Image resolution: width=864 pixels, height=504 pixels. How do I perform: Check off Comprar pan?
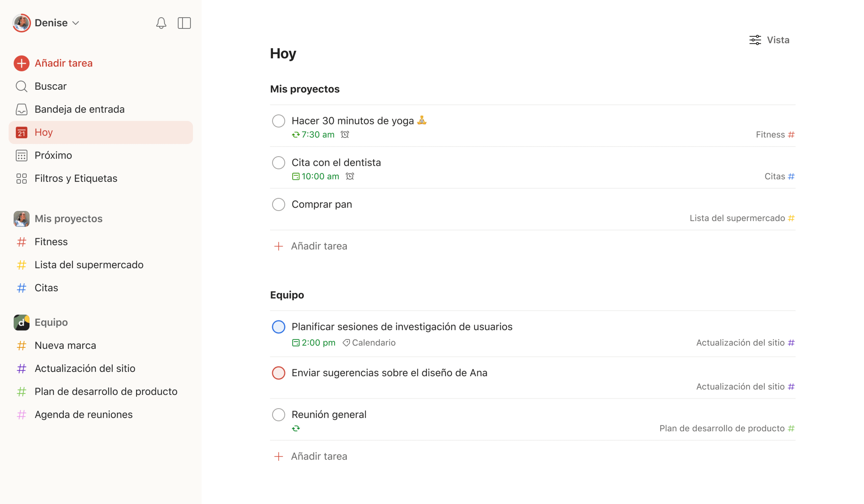(x=279, y=204)
